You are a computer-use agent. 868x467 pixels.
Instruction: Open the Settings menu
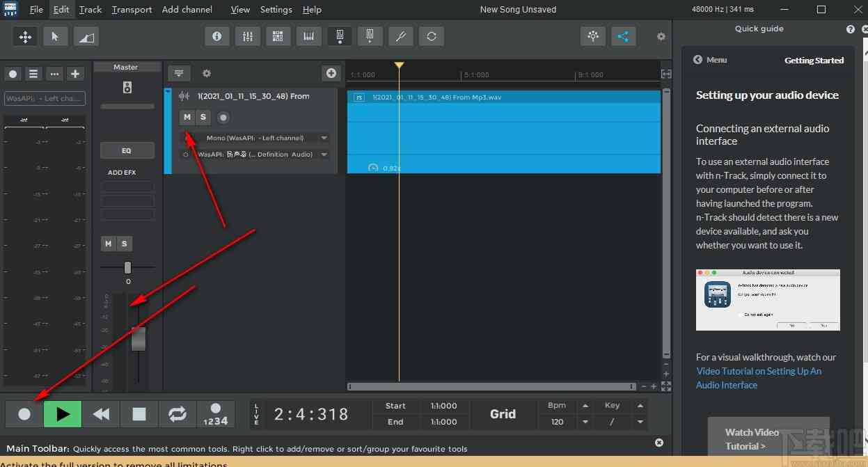click(276, 10)
